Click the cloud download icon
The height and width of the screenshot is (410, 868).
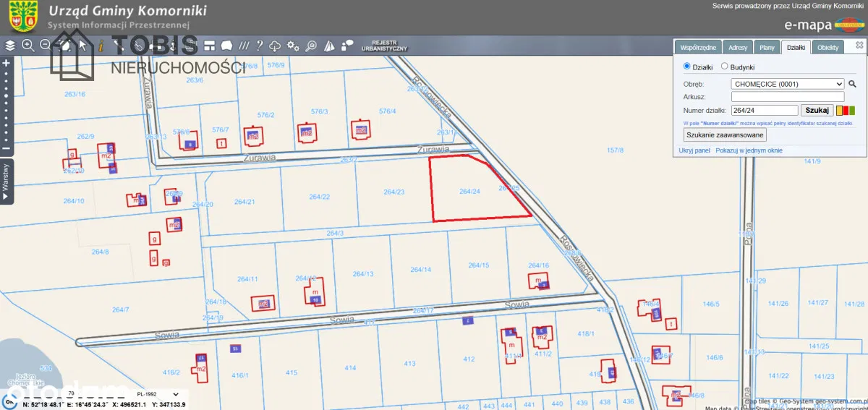tap(275, 46)
